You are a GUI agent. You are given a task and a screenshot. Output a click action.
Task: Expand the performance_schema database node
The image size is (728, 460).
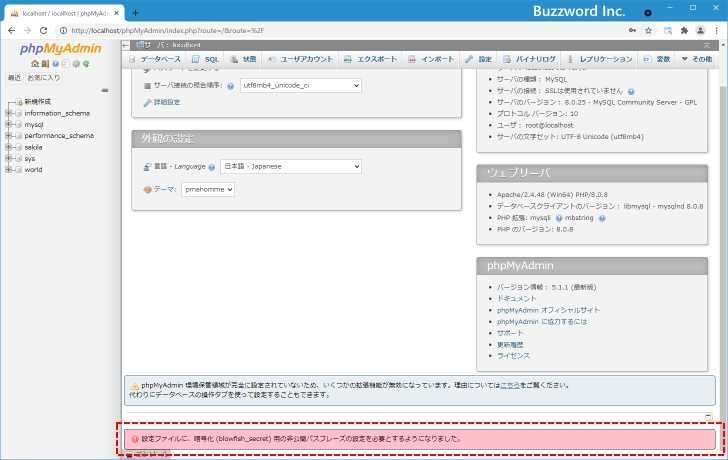pos(8,136)
